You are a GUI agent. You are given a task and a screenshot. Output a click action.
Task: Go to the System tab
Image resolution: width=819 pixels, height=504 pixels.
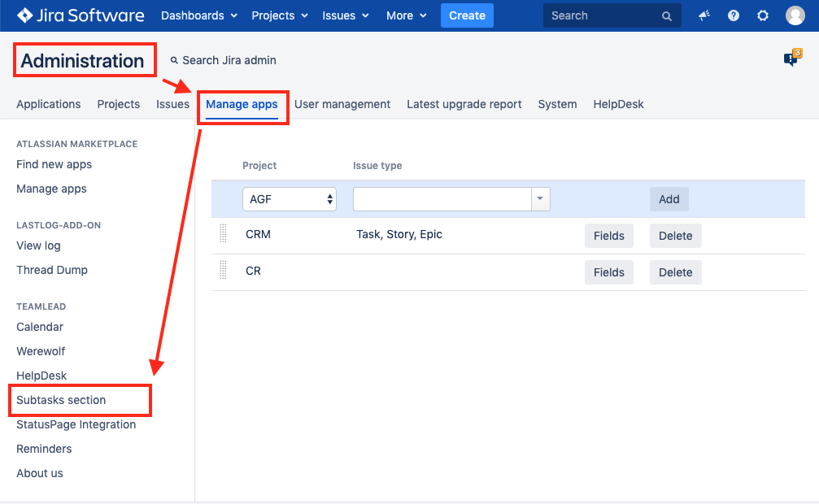point(557,104)
